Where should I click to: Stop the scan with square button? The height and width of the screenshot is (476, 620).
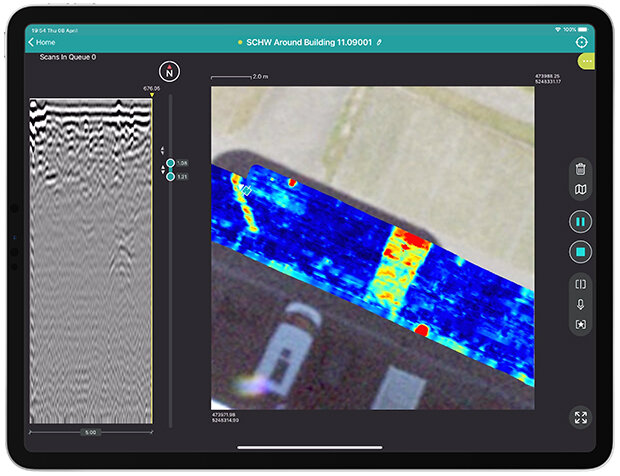pos(581,251)
